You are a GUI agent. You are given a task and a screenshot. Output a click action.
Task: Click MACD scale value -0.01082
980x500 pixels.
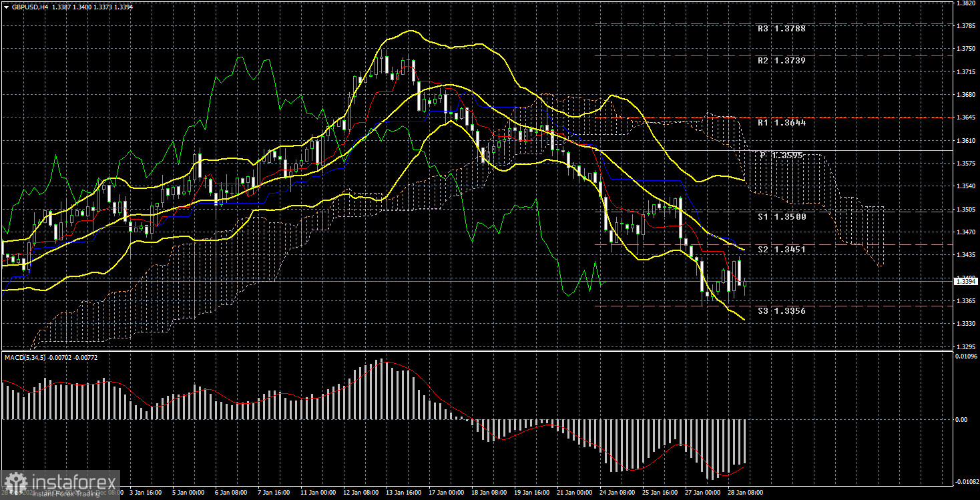(x=966, y=481)
